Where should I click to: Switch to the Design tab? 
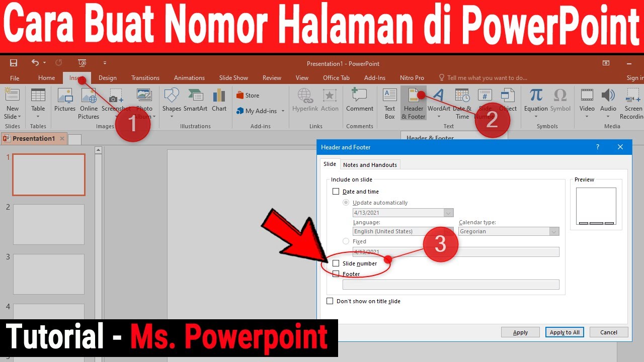(107, 78)
